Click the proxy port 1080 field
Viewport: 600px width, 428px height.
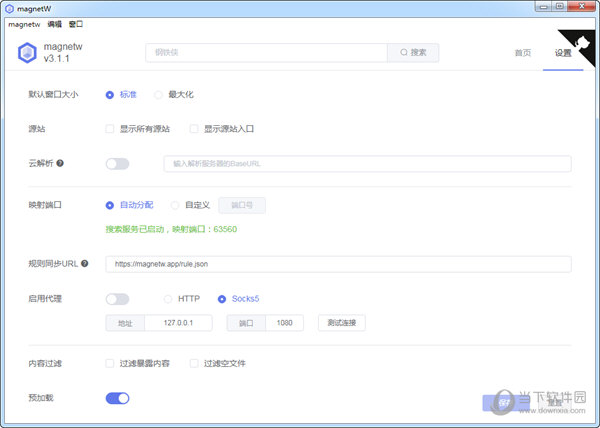coord(284,323)
